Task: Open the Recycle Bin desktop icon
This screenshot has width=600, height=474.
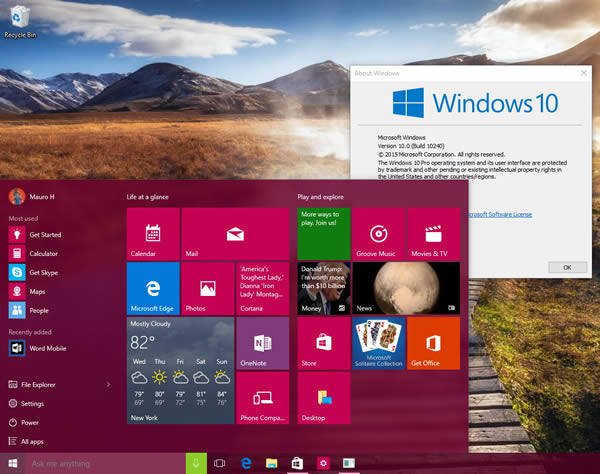Action: [20, 23]
